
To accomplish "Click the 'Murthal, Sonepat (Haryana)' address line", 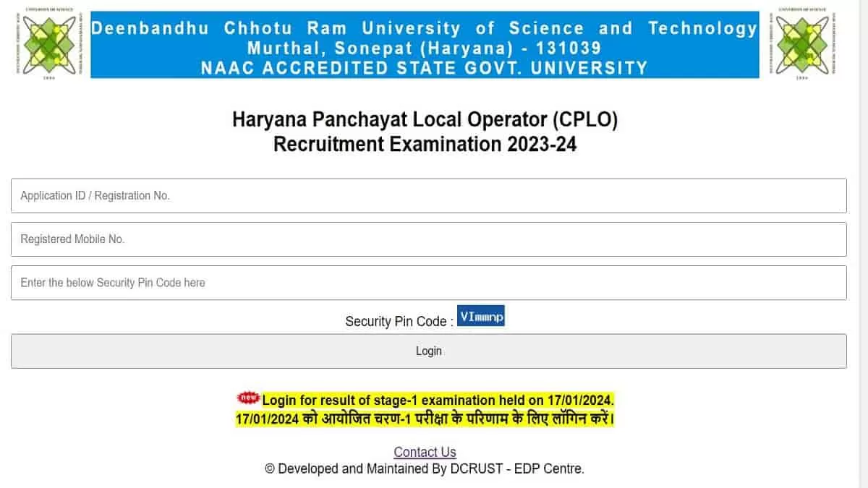I will 425,48.
